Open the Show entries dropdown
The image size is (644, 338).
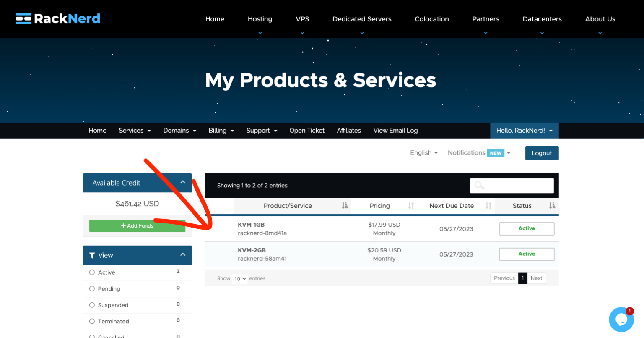[x=239, y=278]
